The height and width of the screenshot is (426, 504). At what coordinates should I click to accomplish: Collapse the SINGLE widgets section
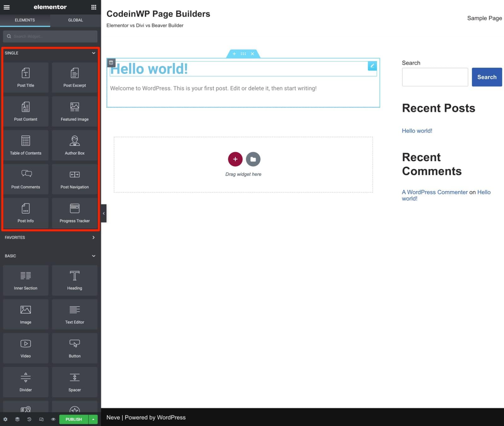(x=93, y=53)
